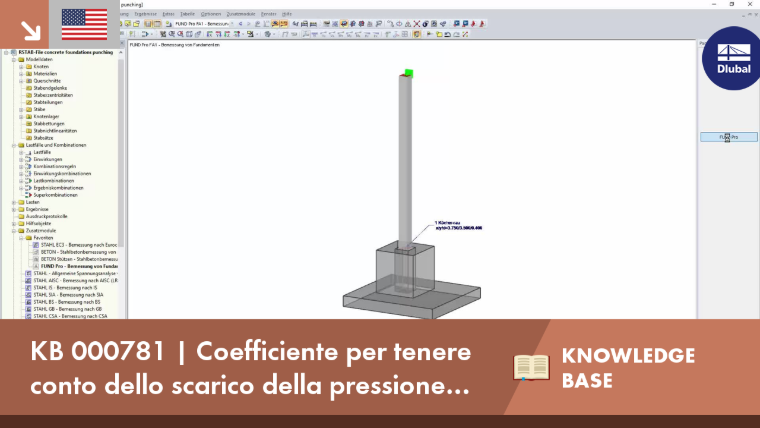The width and height of the screenshot is (760, 428).
Task: Open the FUND Pro FA1 case dropdown
Action: click(232, 24)
